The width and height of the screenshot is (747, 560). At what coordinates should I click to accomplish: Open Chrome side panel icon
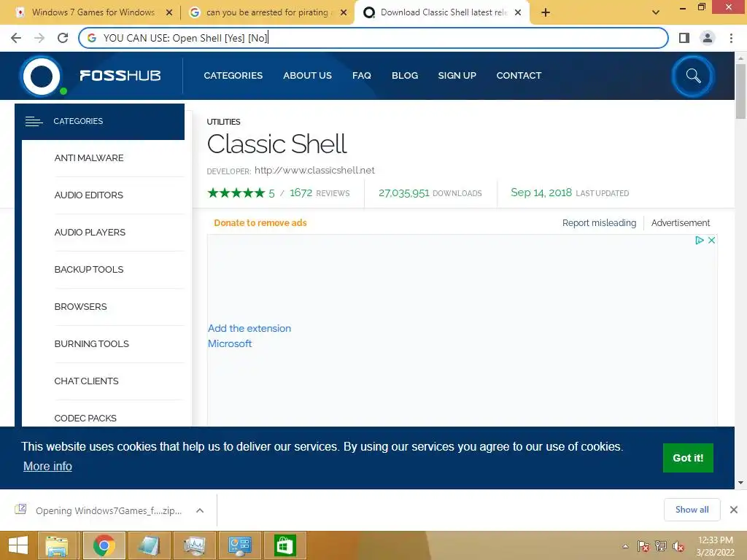[684, 38]
